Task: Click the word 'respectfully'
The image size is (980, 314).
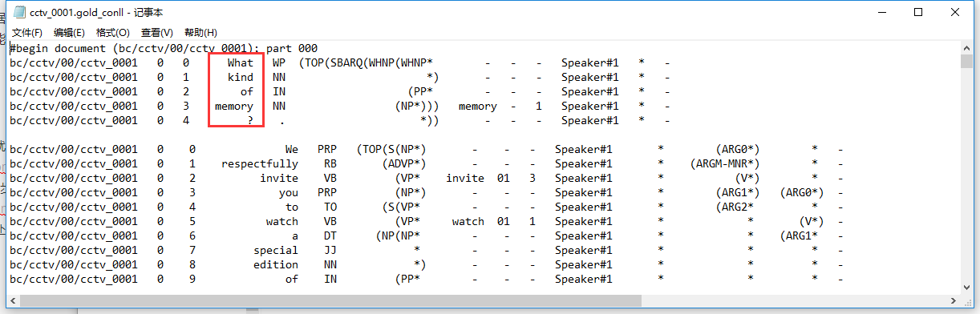Action: tap(260, 163)
